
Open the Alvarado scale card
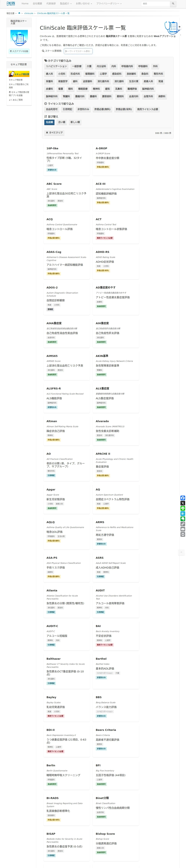point(116,431)
